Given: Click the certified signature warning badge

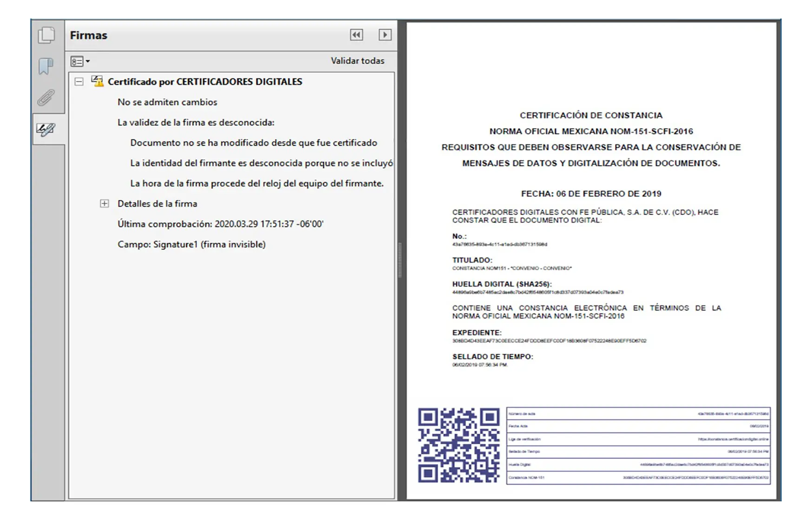Looking at the screenshot, I should [98, 81].
